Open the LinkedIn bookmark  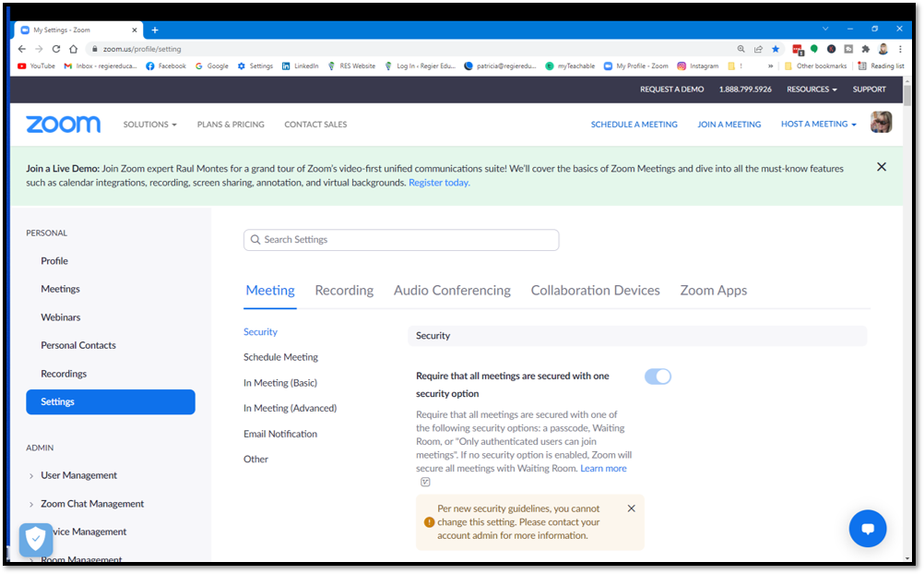[300, 66]
